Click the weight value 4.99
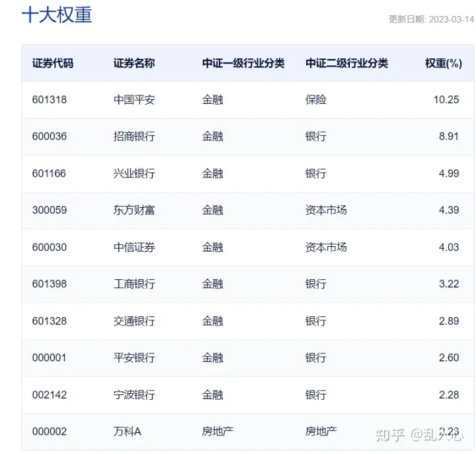The image size is (476, 454). click(x=449, y=173)
